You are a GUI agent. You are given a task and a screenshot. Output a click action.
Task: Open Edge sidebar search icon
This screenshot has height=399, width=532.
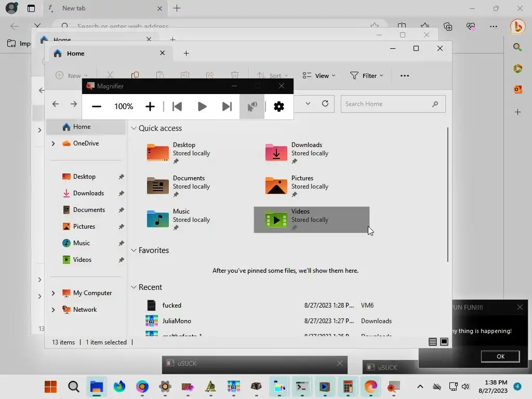pos(517,47)
